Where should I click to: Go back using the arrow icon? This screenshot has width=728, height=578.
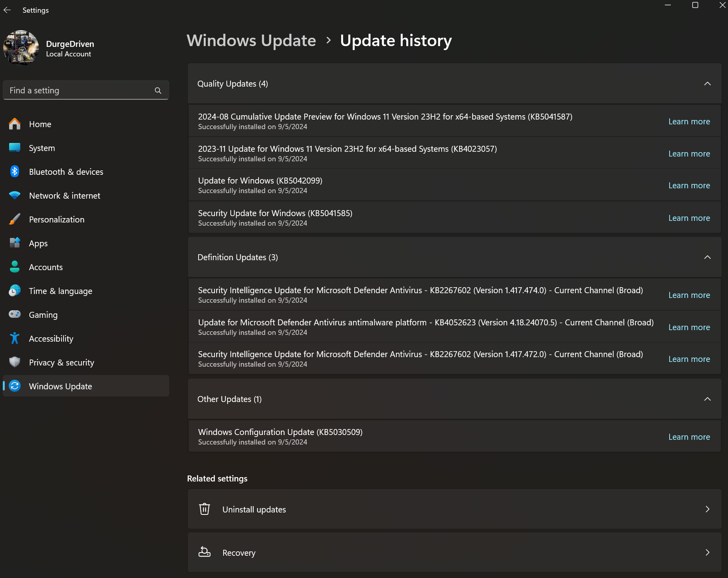tap(7, 10)
